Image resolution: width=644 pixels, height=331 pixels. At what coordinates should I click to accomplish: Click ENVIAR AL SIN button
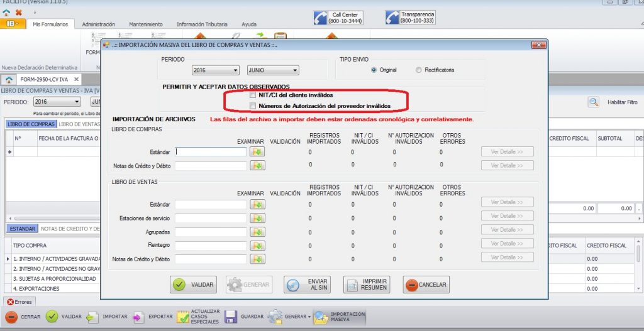tap(307, 285)
